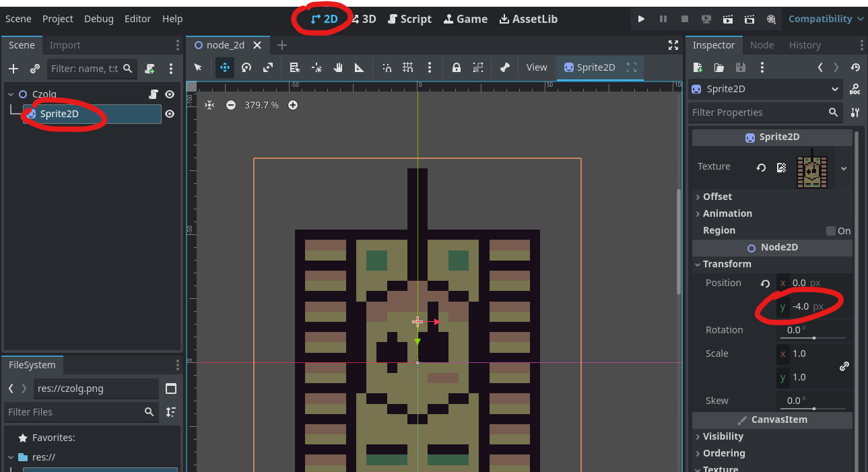The image size is (868, 472).
Task: Choose the Pan Mode hand tool
Action: [338, 67]
